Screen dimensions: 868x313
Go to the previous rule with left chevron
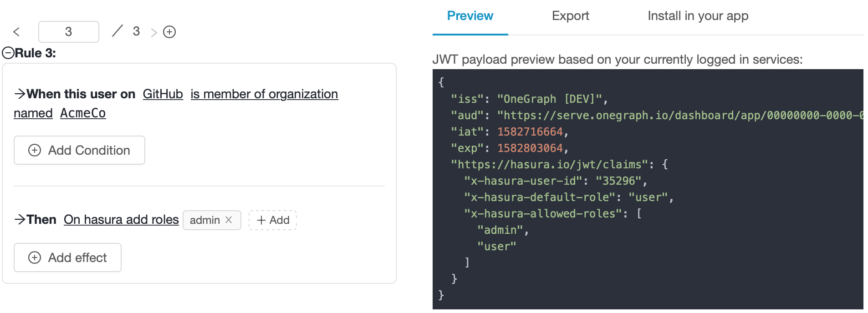pos(16,32)
